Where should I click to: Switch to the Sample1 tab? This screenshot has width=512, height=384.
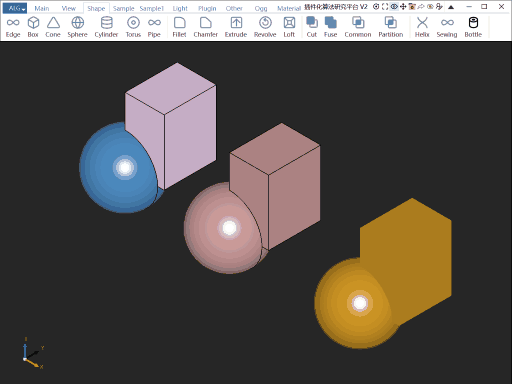tap(152, 9)
